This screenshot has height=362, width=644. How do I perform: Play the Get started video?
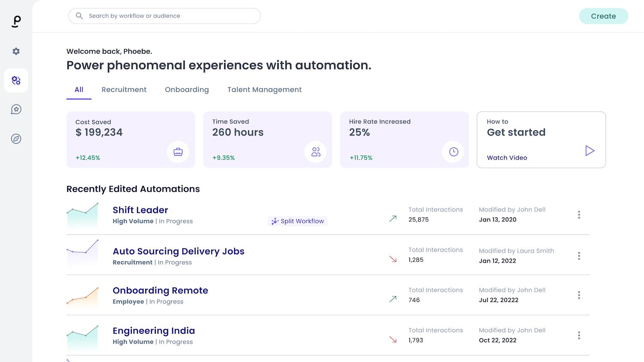tap(589, 151)
